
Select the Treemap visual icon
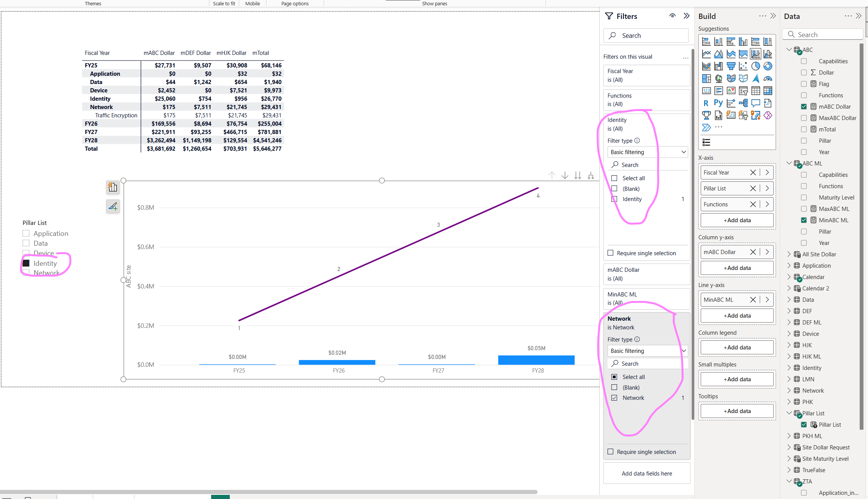click(706, 78)
